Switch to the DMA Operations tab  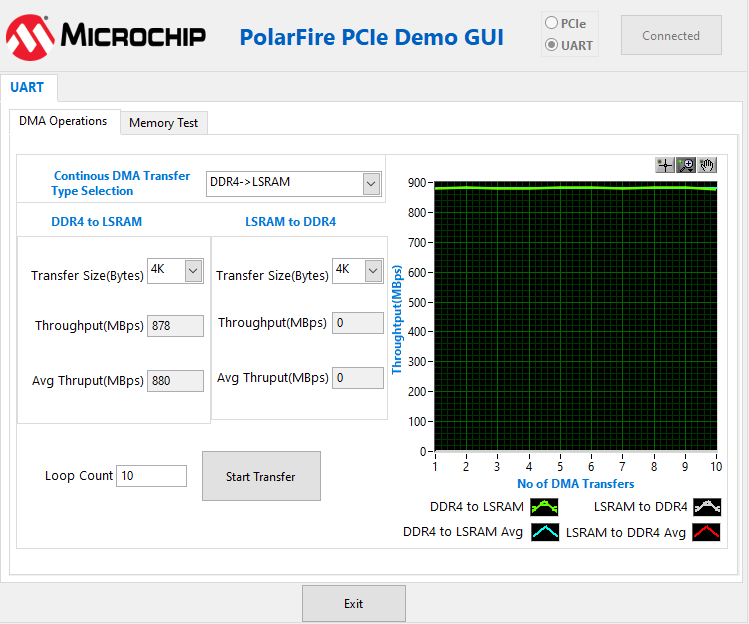click(64, 121)
